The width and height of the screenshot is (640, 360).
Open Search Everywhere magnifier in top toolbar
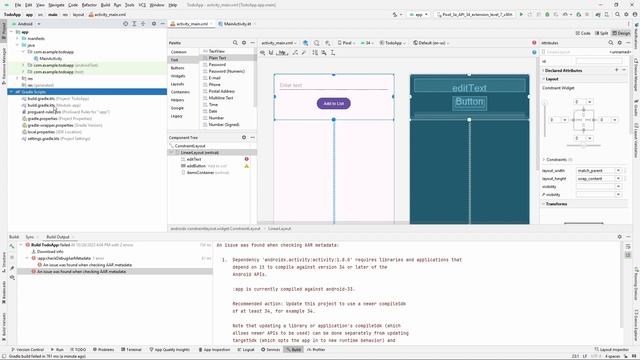pyautogui.click(x=618, y=14)
